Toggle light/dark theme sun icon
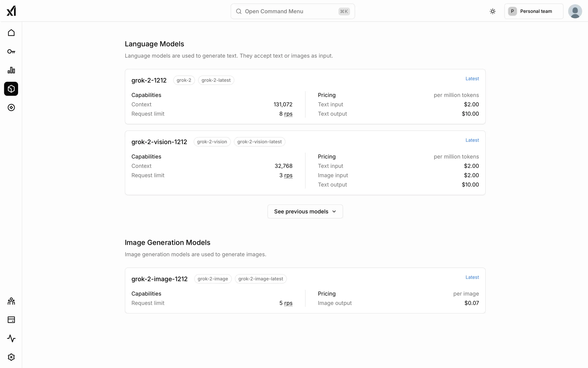Image resolution: width=588 pixels, height=368 pixels. pyautogui.click(x=492, y=11)
